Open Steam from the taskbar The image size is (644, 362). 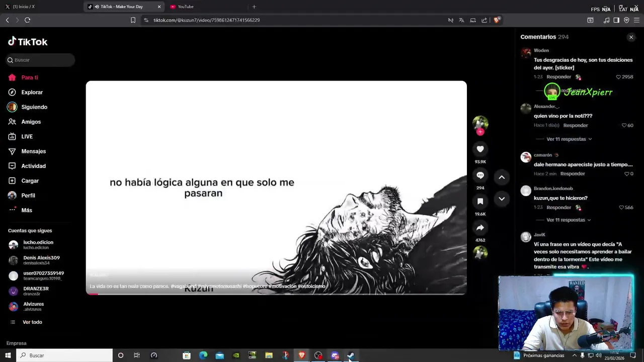[x=351, y=355]
